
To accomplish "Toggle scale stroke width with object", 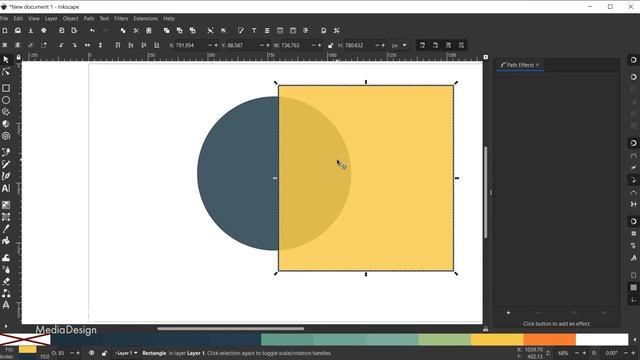I will [x=422, y=45].
